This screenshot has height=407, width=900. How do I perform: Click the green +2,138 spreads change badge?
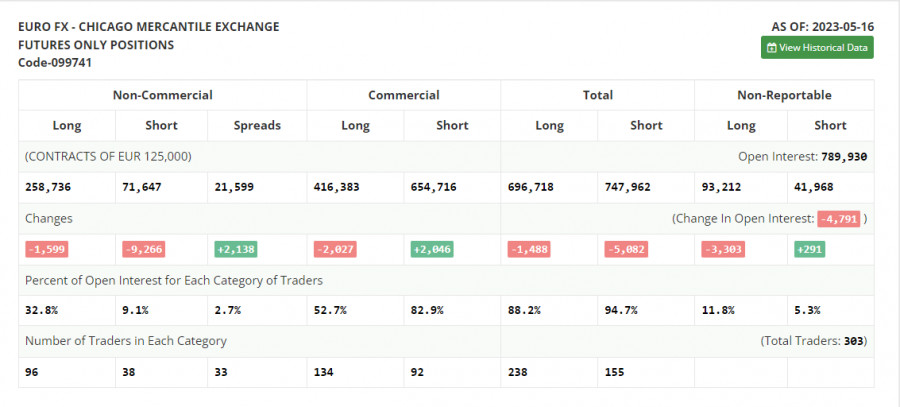[237, 249]
